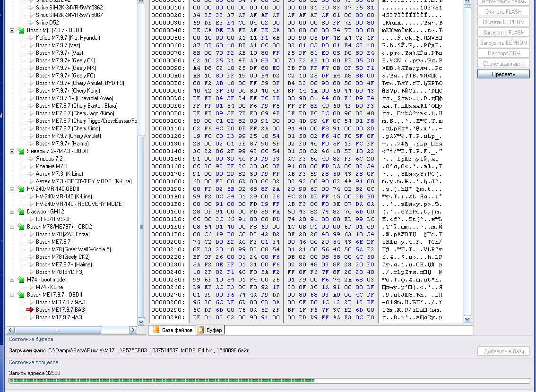Viewport: 536px width, 392px height.
Task: Click the write progress bar
Action: point(269,381)
